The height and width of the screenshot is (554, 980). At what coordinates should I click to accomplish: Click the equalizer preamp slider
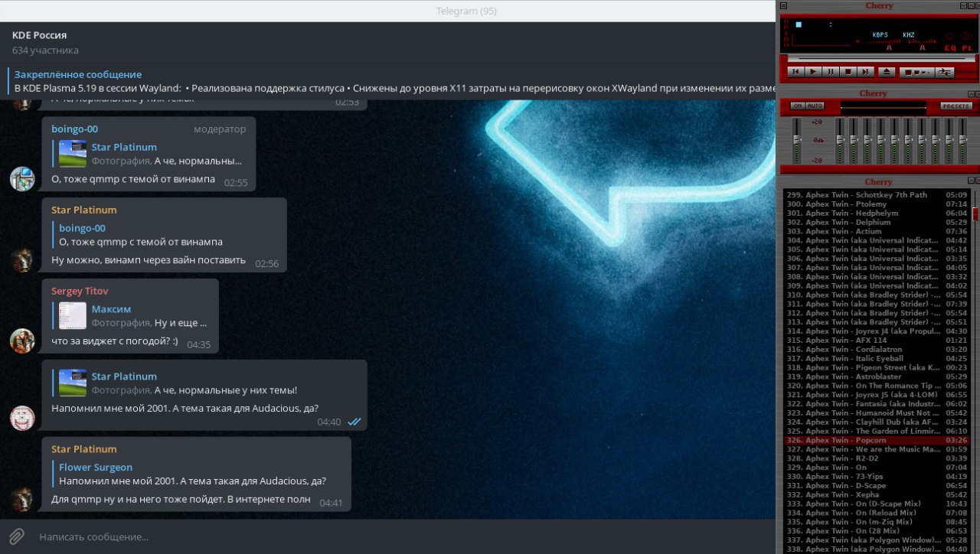797,141
